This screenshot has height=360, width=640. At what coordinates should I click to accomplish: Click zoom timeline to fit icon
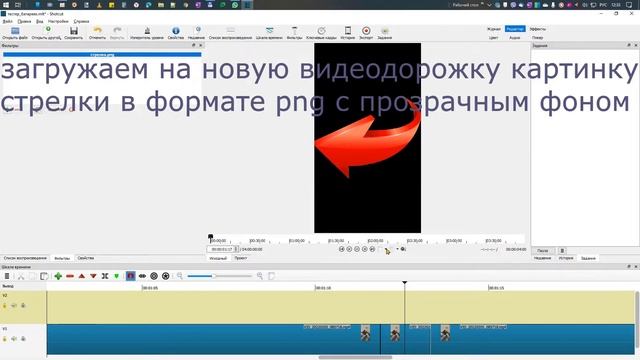click(271, 276)
